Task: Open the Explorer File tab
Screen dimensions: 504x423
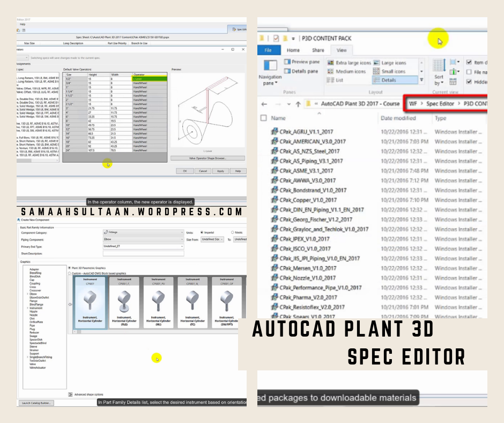Action: (x=269, y=50)
